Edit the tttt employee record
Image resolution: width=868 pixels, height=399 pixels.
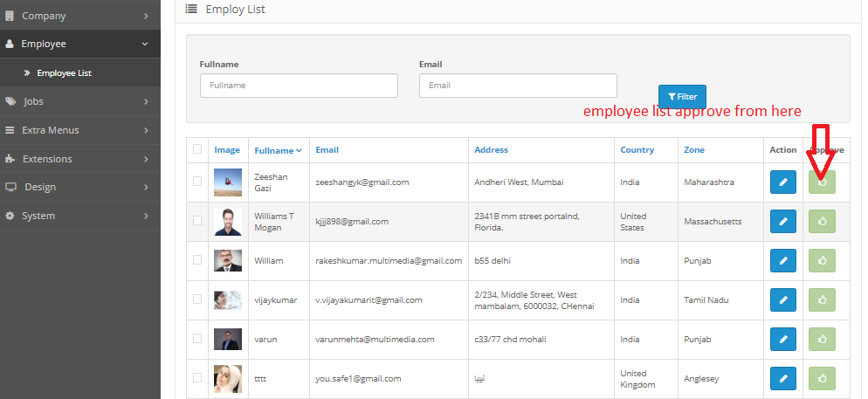click(782, 378)
